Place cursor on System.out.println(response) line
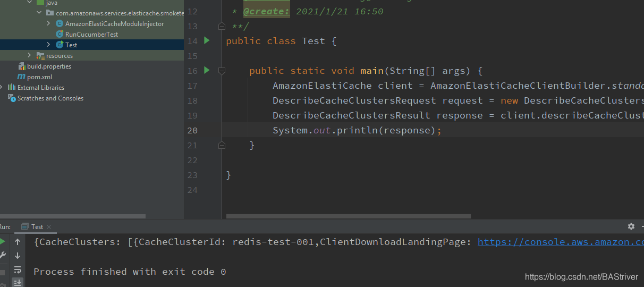Image resolution: width=644 pixels, height=287 pixels. click(357, 130)
